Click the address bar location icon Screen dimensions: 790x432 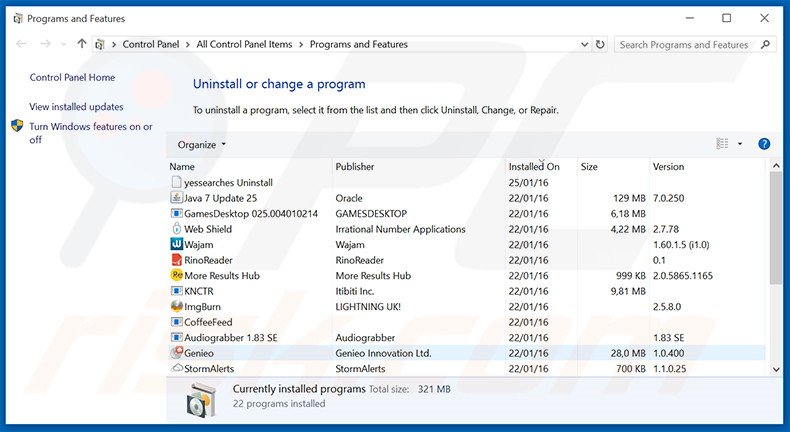click(100, 44)
